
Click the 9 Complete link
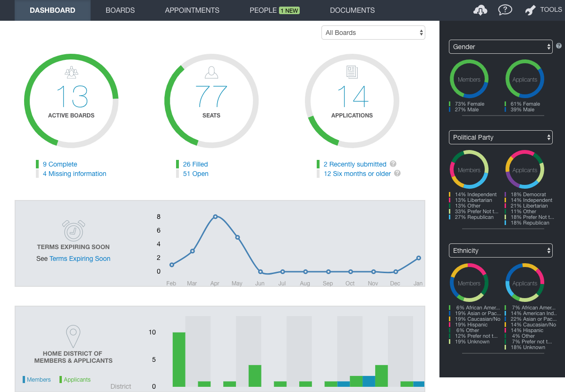tap(60, 164)
